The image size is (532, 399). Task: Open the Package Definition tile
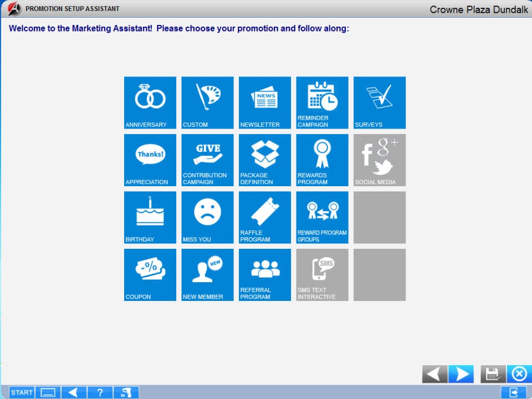coord(265,160)
